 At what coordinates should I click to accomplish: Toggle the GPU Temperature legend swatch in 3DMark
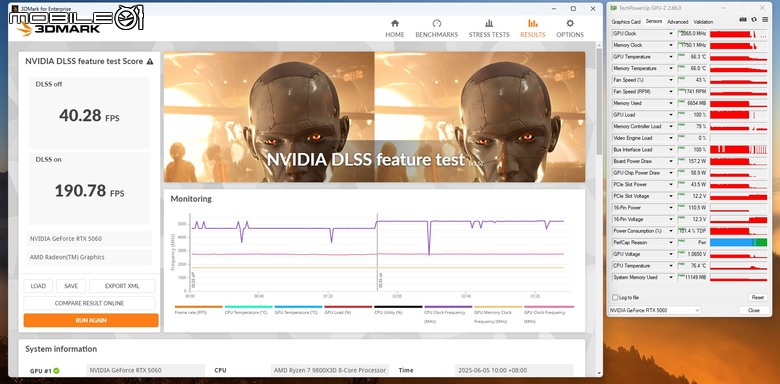point(298,307)
